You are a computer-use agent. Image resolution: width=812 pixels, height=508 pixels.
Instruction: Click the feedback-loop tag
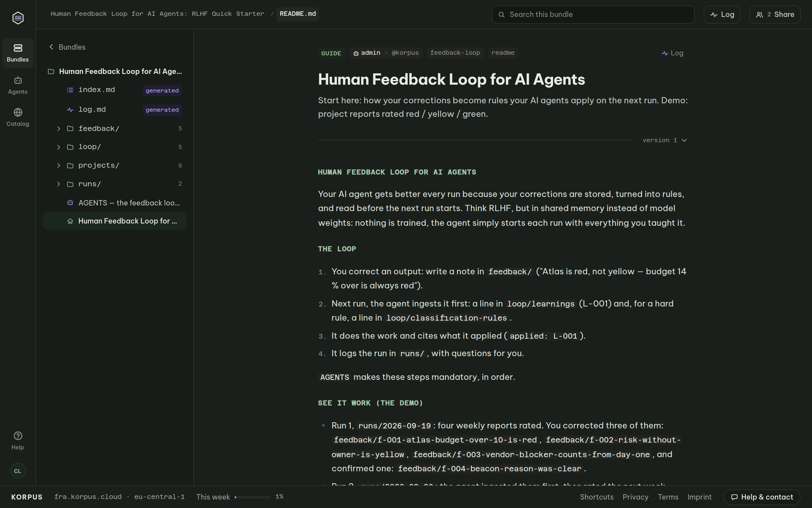(455, 53)
